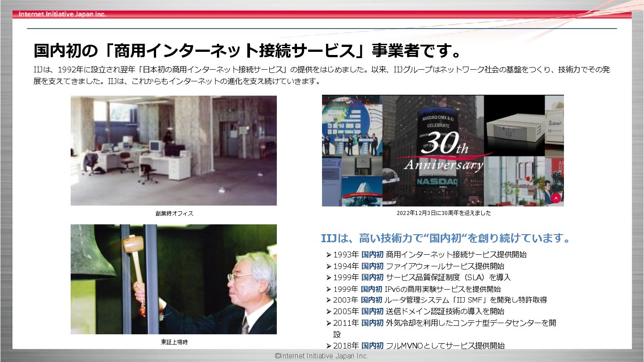The image size is (644, 362).
Task: Click the founding-era office photo
Action: click(174, 151)
